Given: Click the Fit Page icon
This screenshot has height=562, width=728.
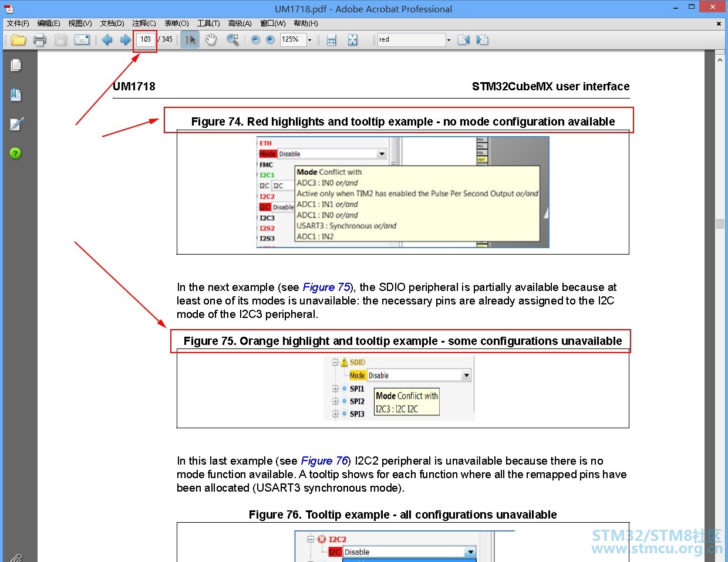Looking at the screenshot, I should (352, 40).
